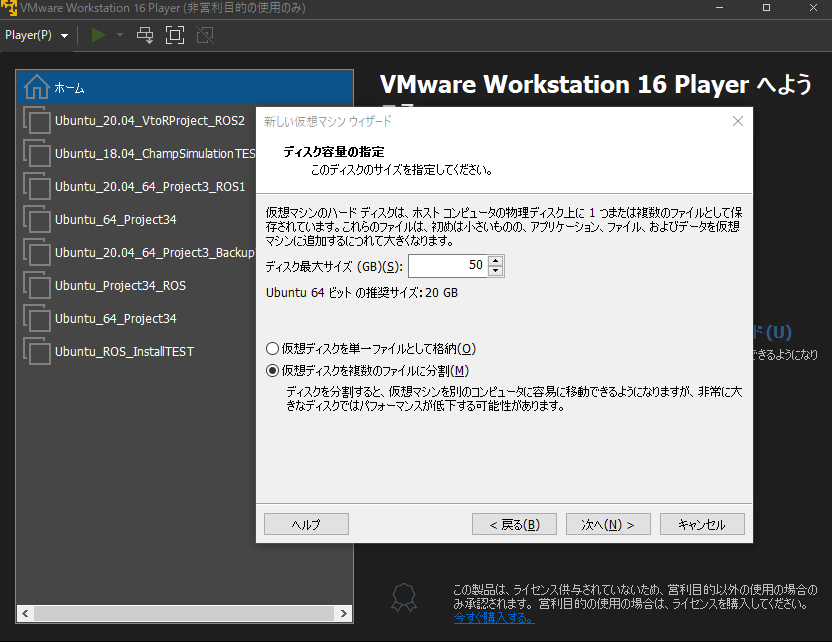This screenshot has width=832, height=642.
Task: Select the Ubuntu_ROS_InstallTEST machine icon
Action: point(37,351)
